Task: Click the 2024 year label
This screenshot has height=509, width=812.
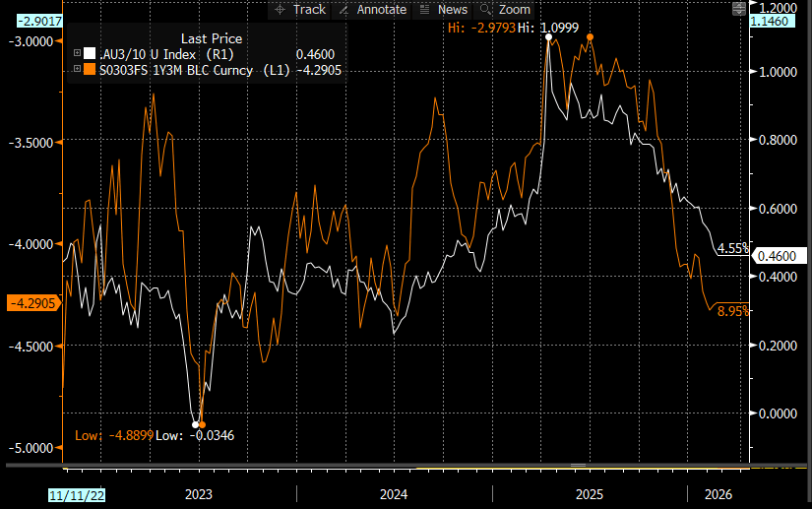Action: tap(394, 494)
